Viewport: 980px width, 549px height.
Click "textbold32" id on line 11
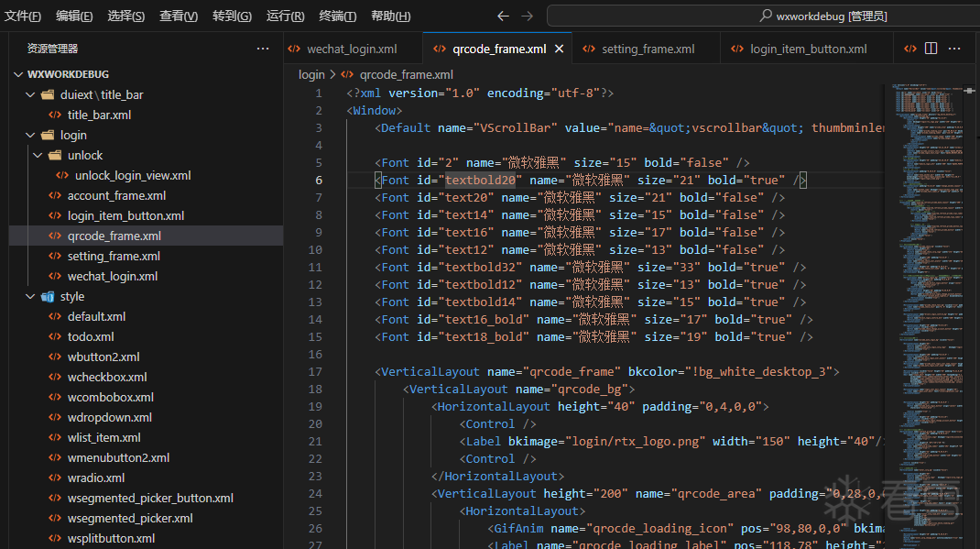(480, 267)
